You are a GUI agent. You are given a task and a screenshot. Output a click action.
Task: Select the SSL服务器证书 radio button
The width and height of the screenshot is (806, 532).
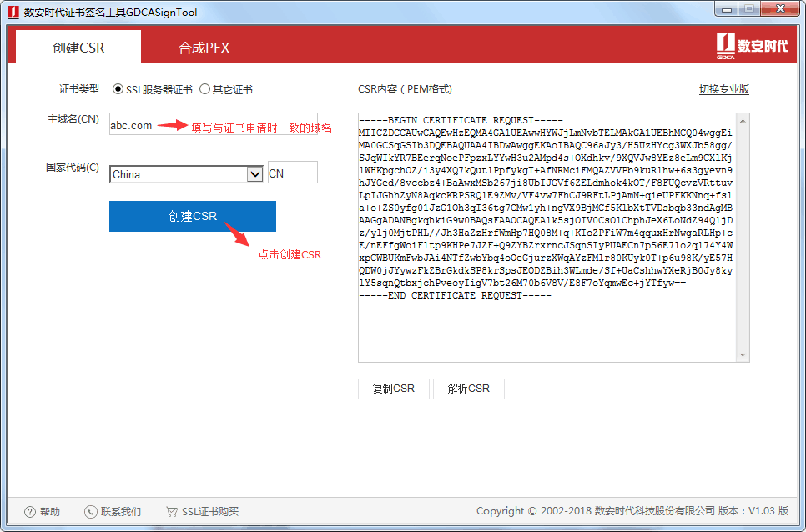tap(118, 89)
